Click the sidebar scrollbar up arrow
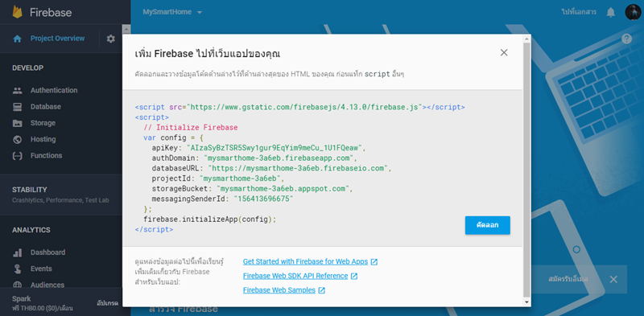The width and height of the screenshot is (644, 316). click(x=126, y=29)
